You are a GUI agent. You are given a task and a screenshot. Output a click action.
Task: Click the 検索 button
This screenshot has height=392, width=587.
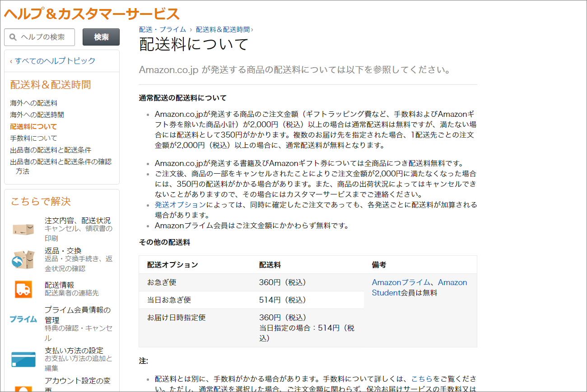pos(101,37)
